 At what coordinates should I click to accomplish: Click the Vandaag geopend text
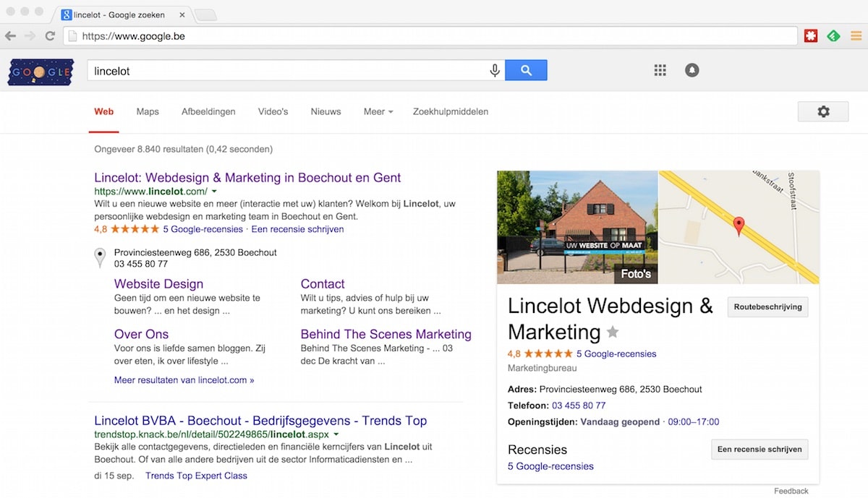pyautogui.click(x=621, y=422)
